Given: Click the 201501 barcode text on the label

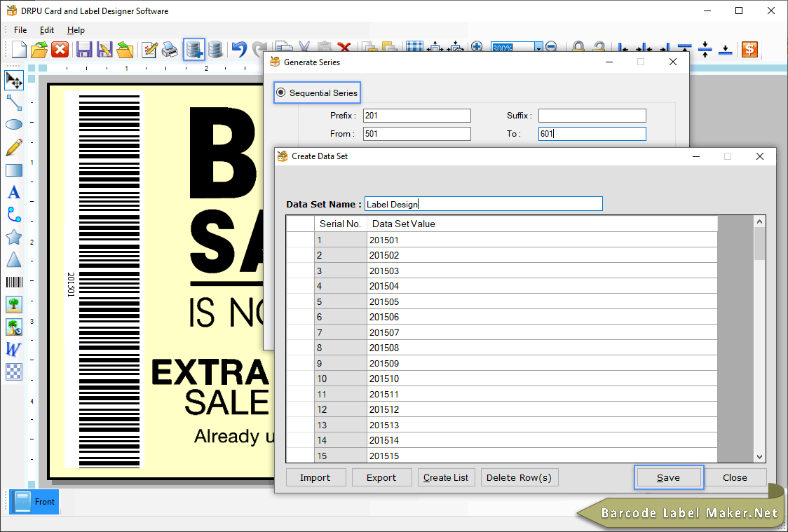Looking at the screenshot, I should (x=71, y=285).
